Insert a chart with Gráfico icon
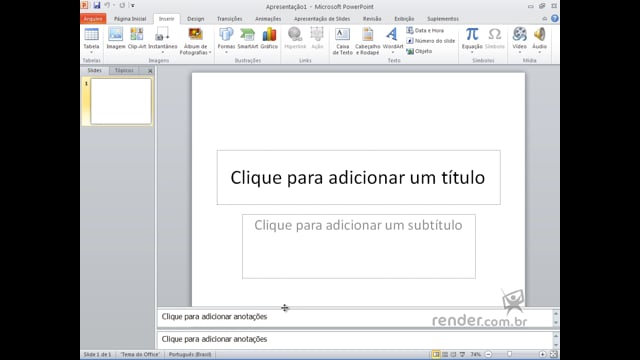640x360 pixels. (x=269, y=35)
